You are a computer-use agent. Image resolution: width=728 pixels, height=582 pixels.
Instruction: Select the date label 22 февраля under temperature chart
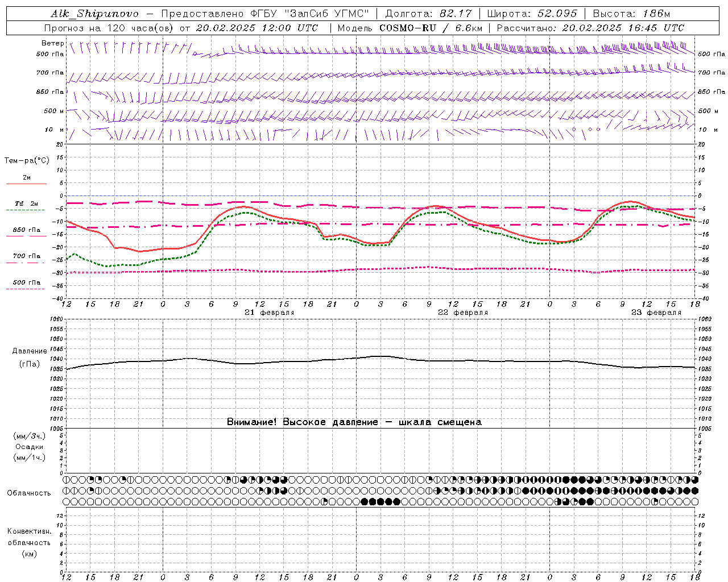[x=463, y=313]
